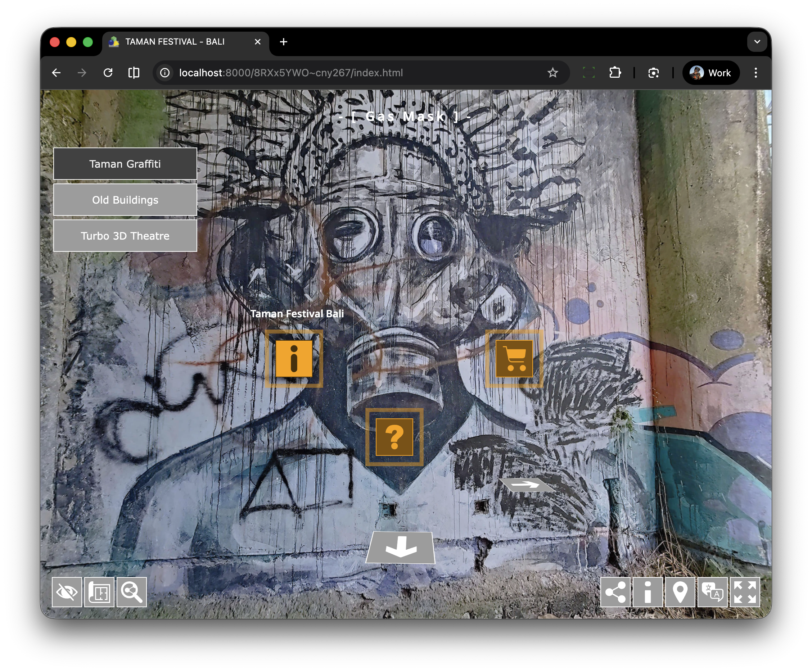Open the language translation icon
Screen dimensions: 812x672
(x=712, y=592)
